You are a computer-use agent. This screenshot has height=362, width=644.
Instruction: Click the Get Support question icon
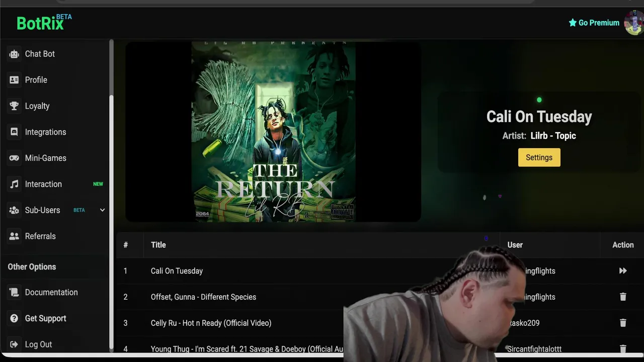click(x=14, y=318)
